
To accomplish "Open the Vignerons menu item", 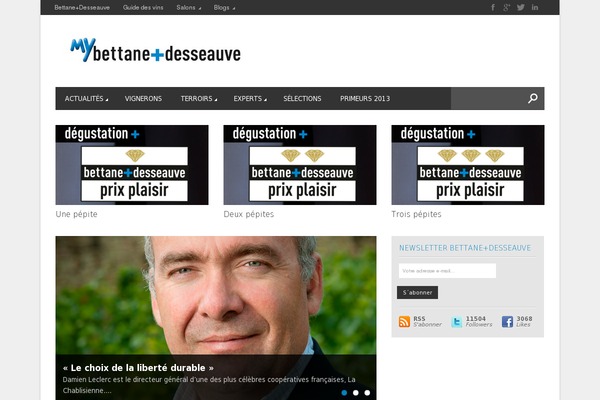I will click(143, 98).
